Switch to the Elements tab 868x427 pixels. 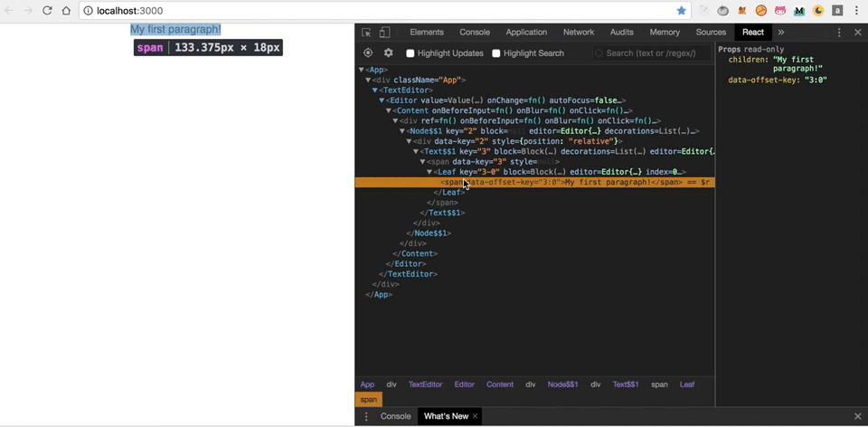click(427, 33)
